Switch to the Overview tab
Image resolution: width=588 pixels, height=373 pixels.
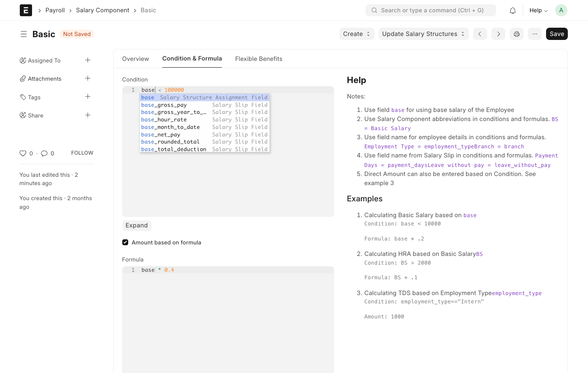[135, 59]
